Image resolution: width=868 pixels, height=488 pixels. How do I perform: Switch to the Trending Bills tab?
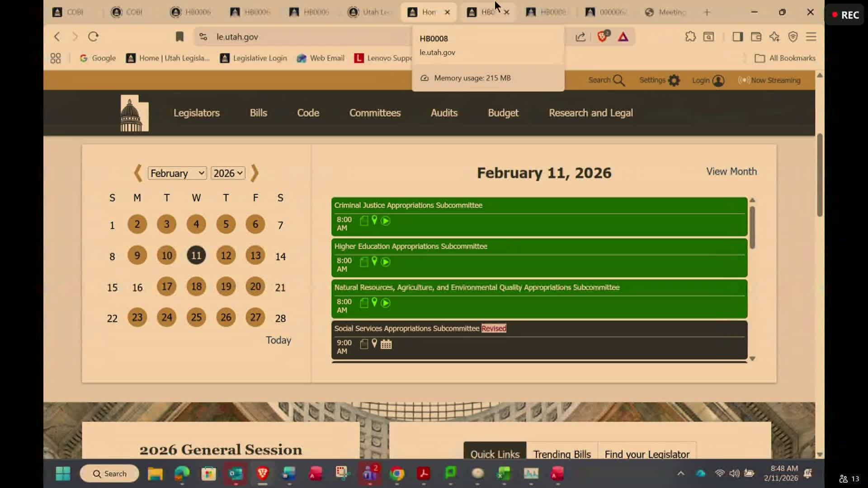click(x=562, y=454)
